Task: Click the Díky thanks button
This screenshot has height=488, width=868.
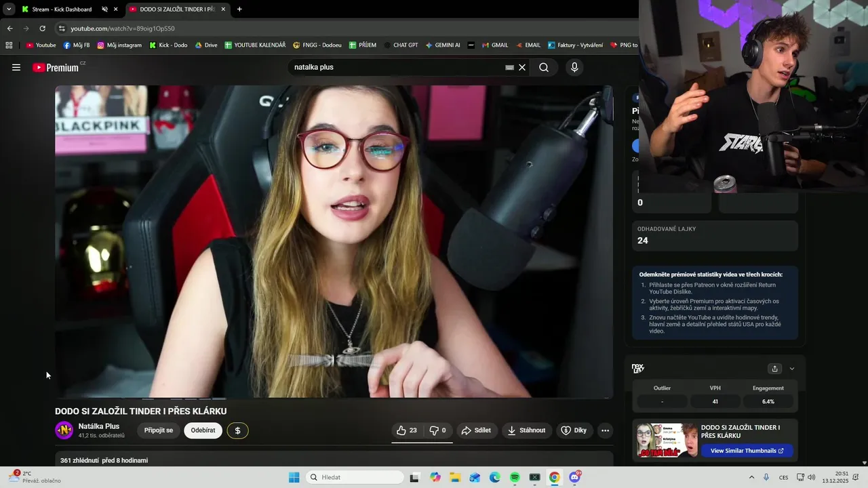Action: [x=574, y=430]
